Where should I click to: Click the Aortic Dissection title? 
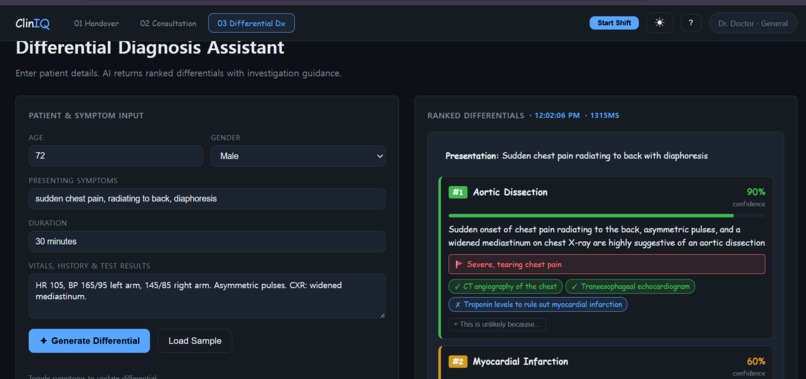pos(510,192)
